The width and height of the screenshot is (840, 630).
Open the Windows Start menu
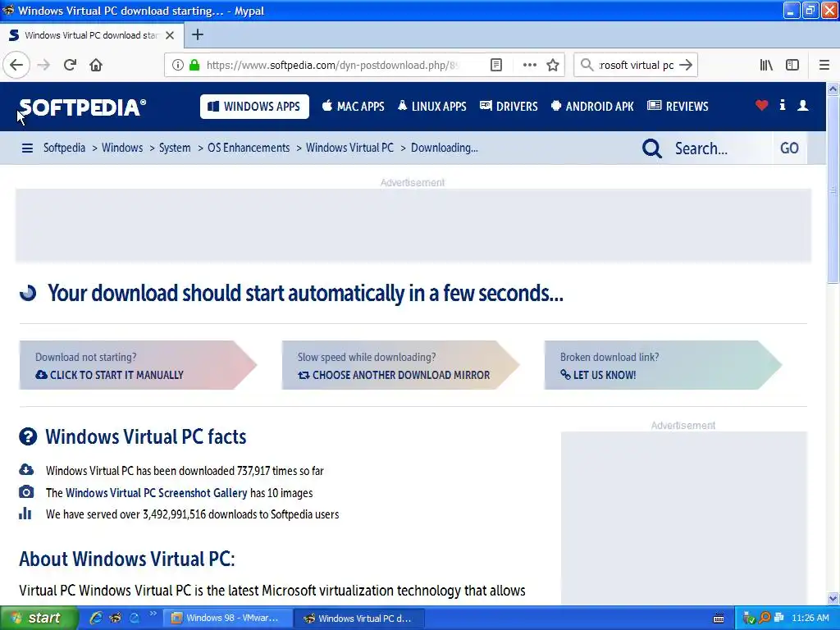pyautogui.click(x=39, y=619)
